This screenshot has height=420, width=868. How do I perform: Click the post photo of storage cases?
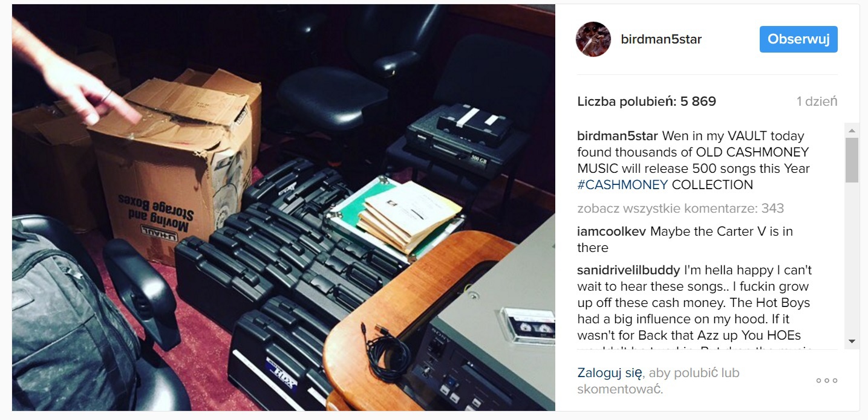(x=283, y=207)
